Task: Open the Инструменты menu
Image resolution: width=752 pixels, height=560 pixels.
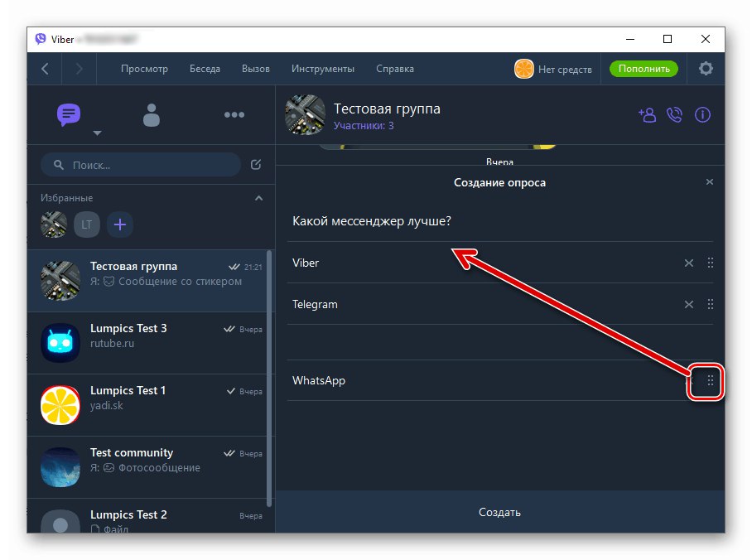Action: point(323,69)
